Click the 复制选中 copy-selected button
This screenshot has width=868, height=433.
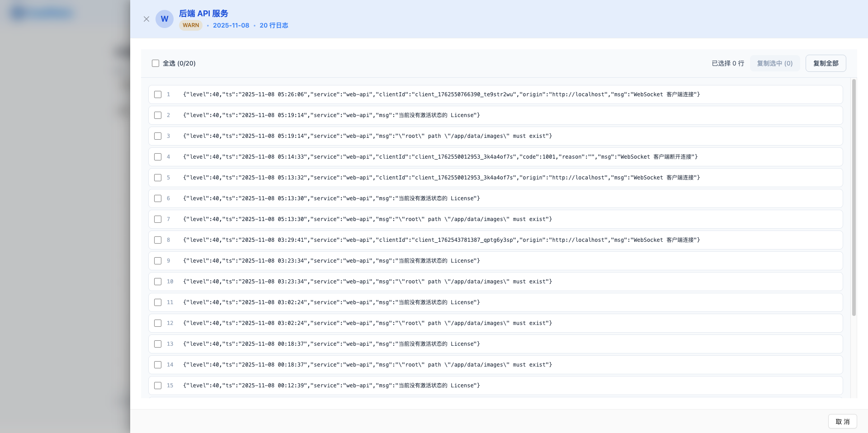pyautogui.click(x=774, y=63)
